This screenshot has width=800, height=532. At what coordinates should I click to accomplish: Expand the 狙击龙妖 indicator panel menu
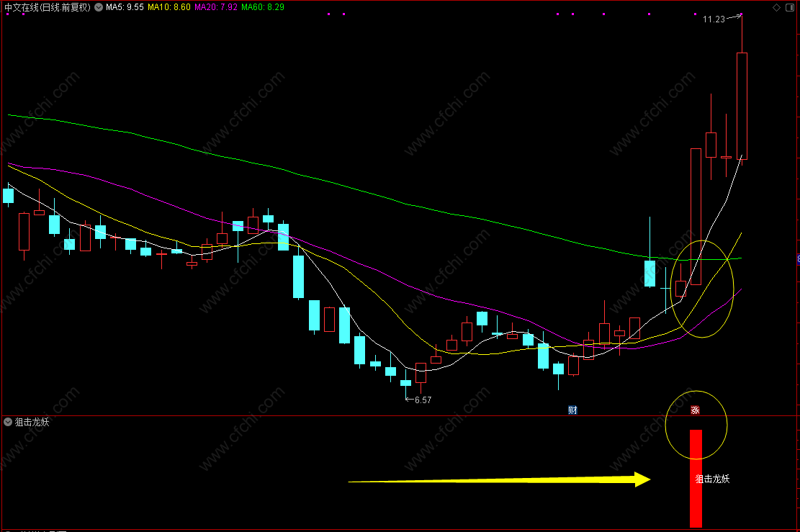[8, 422]
